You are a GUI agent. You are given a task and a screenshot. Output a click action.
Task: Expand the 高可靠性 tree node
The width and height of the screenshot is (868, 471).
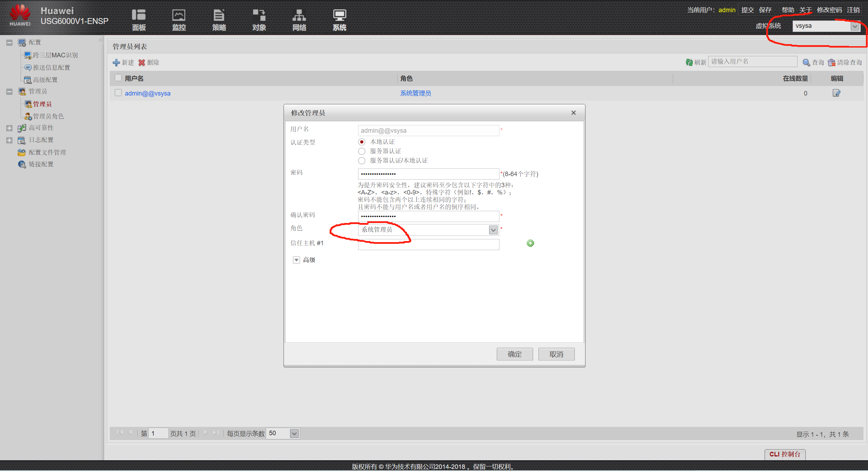[x=9, y=128]
